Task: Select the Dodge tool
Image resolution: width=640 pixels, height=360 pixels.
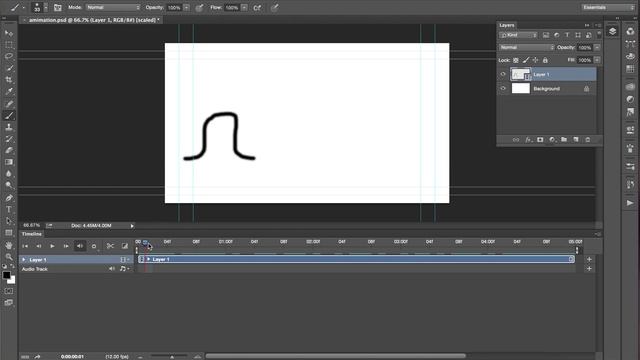Action: (9, 185)
